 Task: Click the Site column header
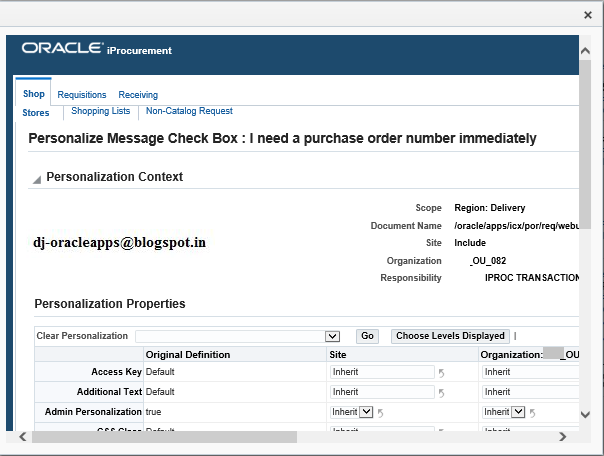pyautogui.click(x=338, y=355)
